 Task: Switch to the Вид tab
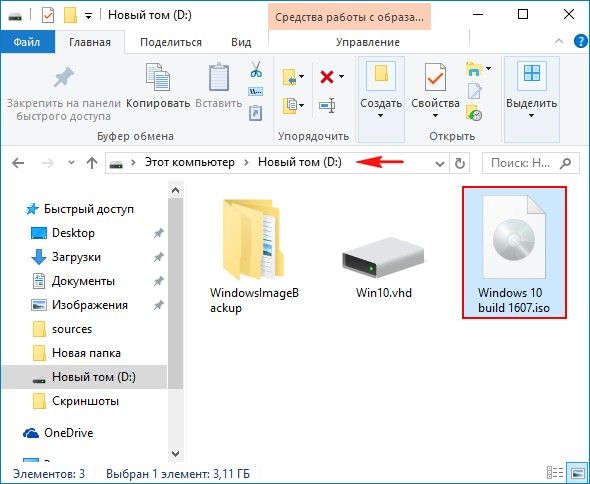tap(241, 42)
